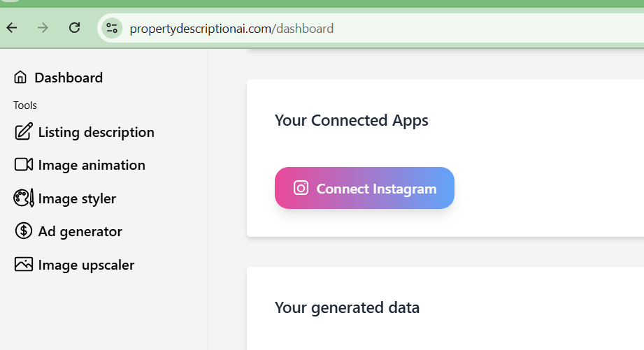Screen dimensions: 644x350
Task: Open the site information icon in address bar
Action: click(112, 29)
